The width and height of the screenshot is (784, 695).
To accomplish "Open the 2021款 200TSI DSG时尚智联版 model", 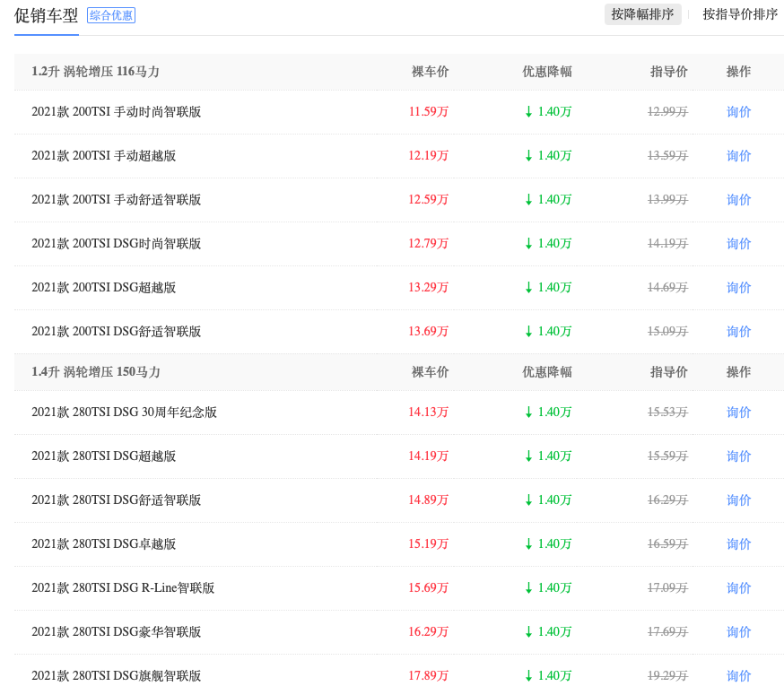I will [116, 244].
